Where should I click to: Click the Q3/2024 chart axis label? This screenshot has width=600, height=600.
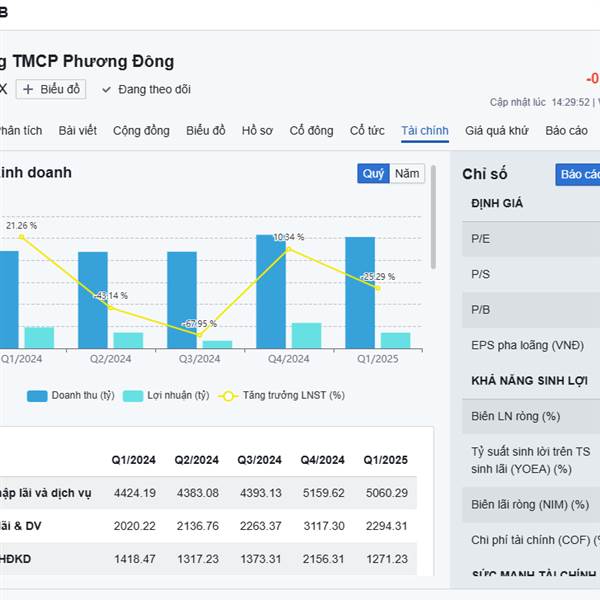point(199,359)
